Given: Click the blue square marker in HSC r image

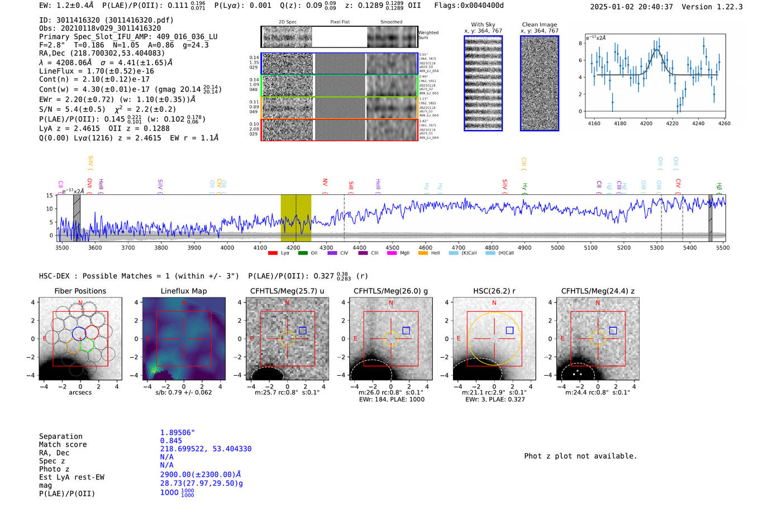Looking at the screenshot, I should click(x=509, y=330).
